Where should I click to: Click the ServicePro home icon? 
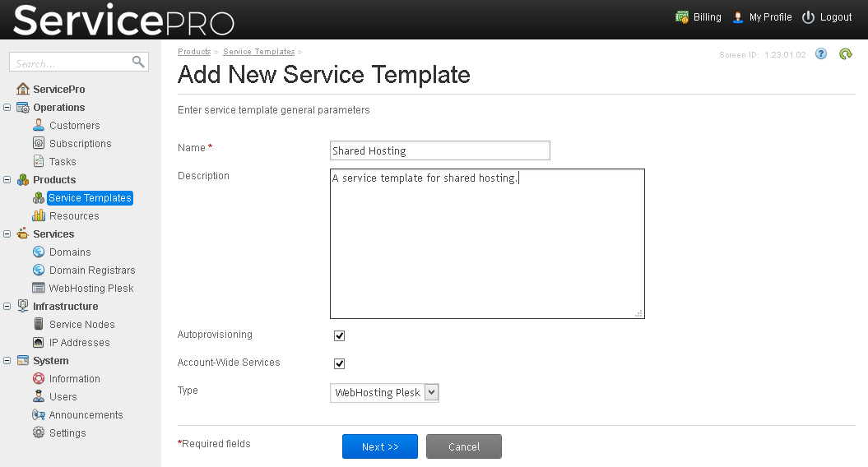[x=23, y=90]
